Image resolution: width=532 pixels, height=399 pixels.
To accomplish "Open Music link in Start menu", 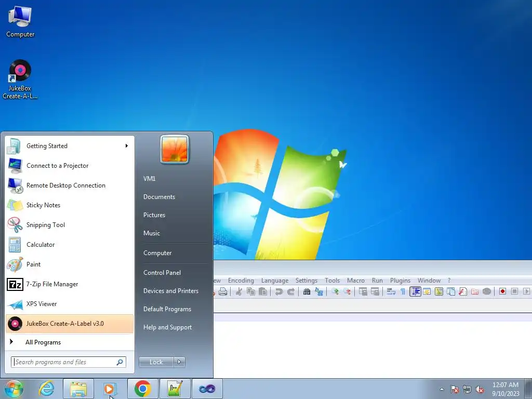I will pyautogui.click(x=151, y=233).
